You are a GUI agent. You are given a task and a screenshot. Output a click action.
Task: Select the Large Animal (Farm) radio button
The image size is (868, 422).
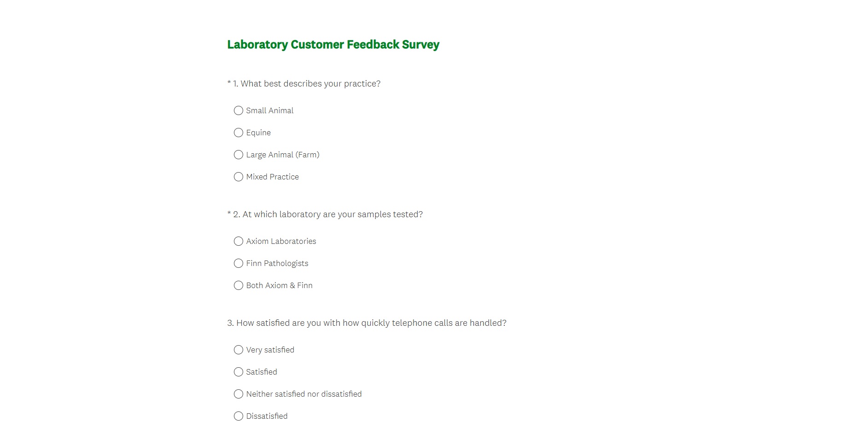pyautogui.click(x=239, y=155)
